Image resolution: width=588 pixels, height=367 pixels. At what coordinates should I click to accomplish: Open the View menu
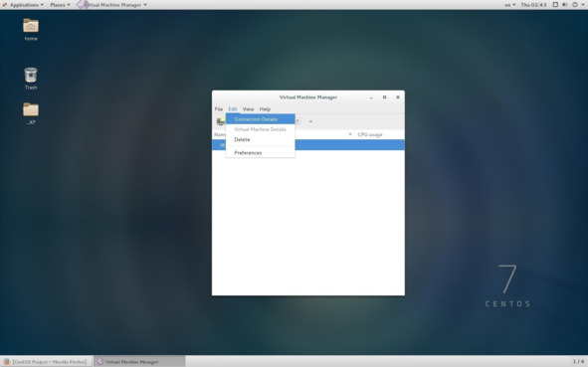pos(248,109)
